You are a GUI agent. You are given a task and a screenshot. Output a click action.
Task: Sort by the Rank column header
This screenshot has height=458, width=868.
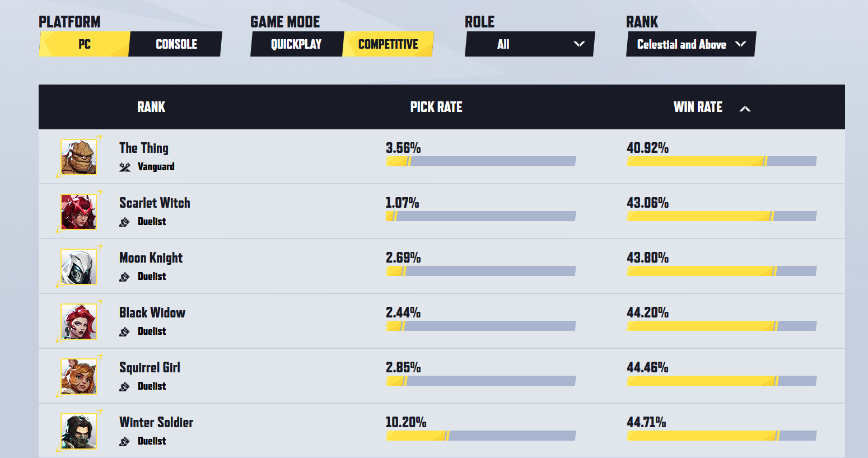click(x=151, y=107)
